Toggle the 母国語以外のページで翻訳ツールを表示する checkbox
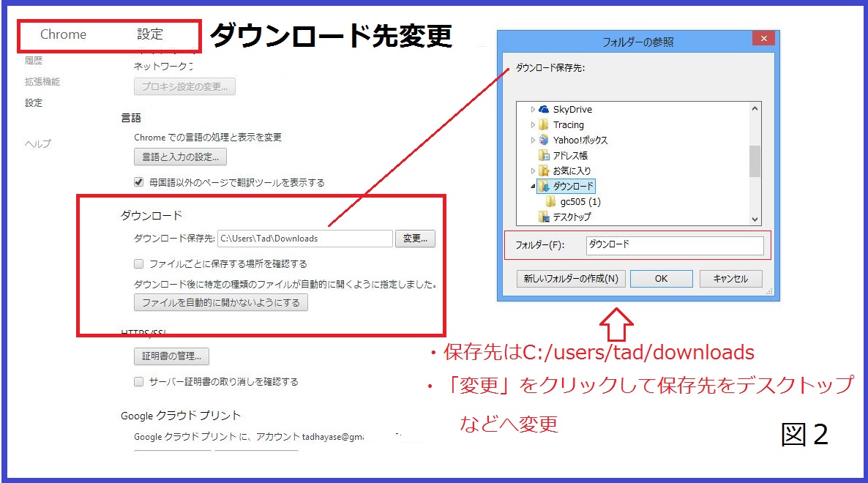 point(139,182)
